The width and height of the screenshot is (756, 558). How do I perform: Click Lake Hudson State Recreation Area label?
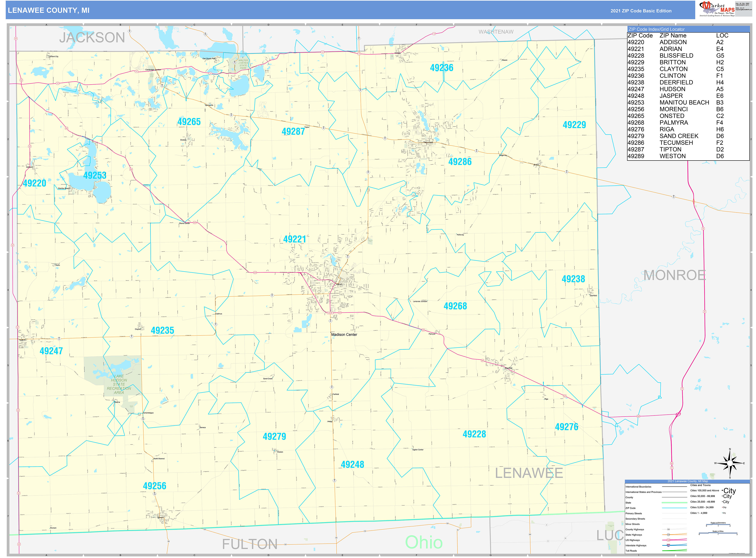point(119,384)
